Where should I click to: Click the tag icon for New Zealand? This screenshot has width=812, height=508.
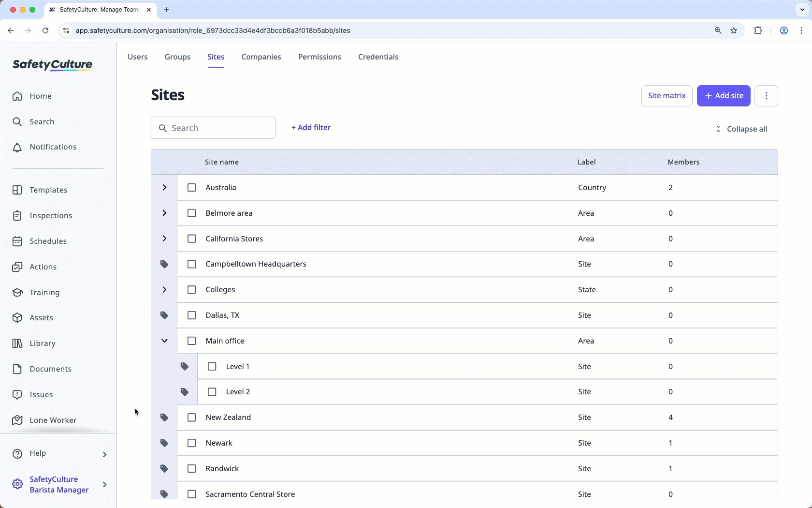tap(164, 418)
